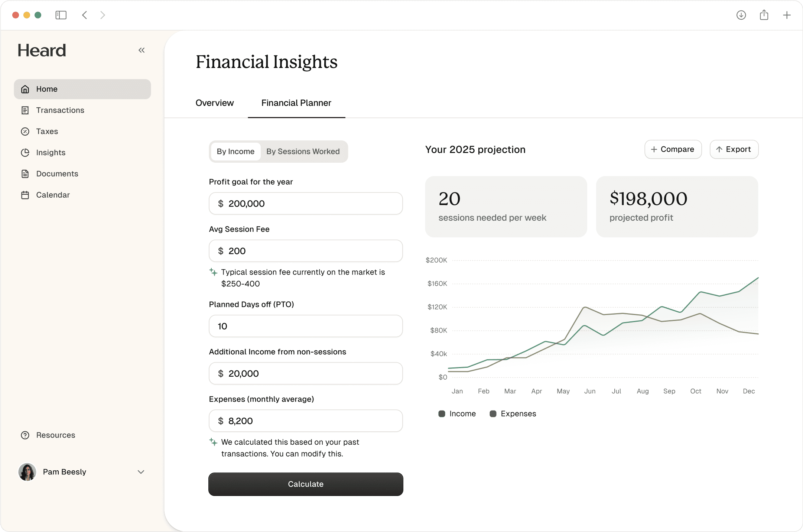Click the Profit goal input field
The width and height of the screenshot is (803, 532).
[306, 204]
